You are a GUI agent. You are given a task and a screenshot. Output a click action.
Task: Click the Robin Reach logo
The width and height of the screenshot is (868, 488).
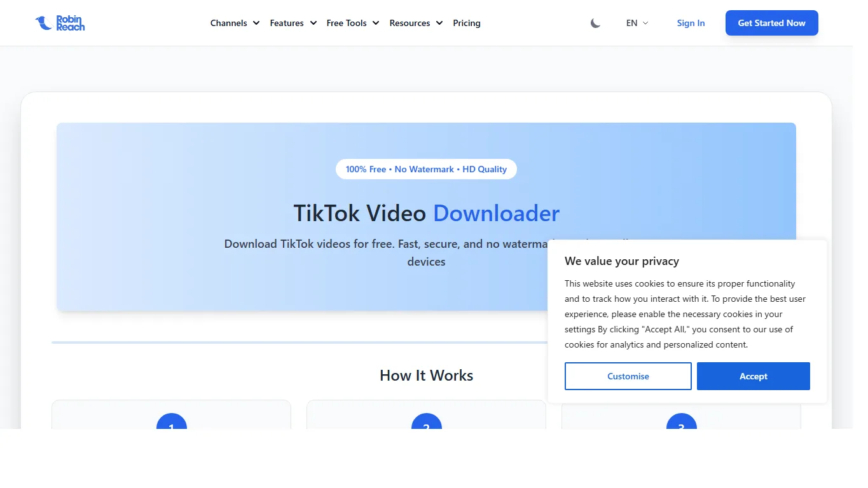[x=60, y=23]
